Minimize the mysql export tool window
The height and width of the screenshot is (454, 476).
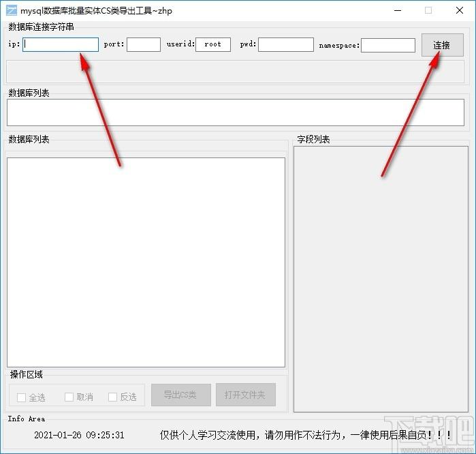coord(398,10)
